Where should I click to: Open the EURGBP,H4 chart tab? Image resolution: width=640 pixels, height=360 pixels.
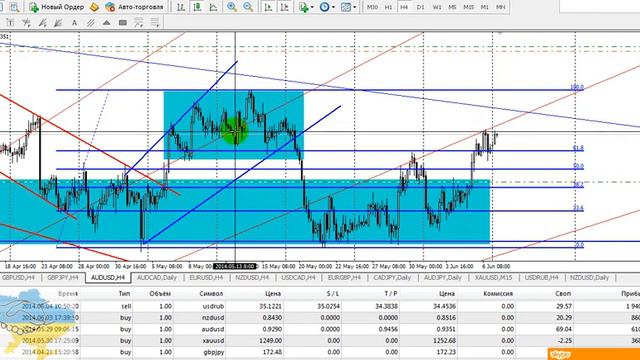click(344, 278)
